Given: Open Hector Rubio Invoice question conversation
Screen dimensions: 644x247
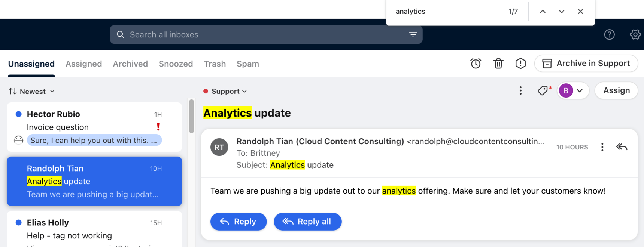Looking at the screenshot, I should pos(94,127).
